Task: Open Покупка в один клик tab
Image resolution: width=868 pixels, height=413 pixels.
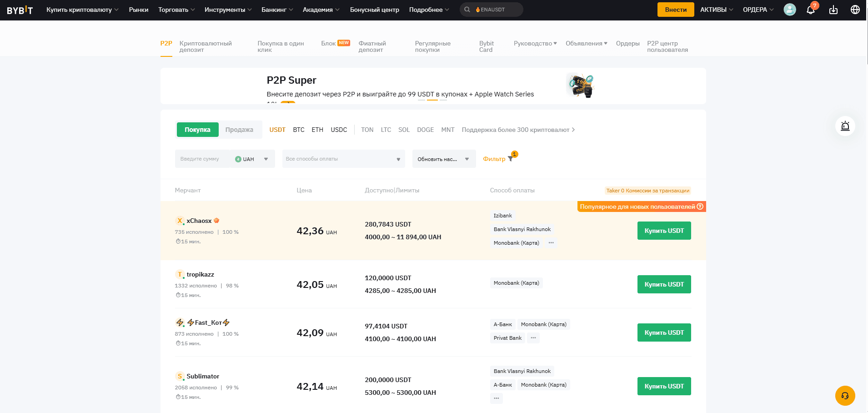Action: click(281, 46)
